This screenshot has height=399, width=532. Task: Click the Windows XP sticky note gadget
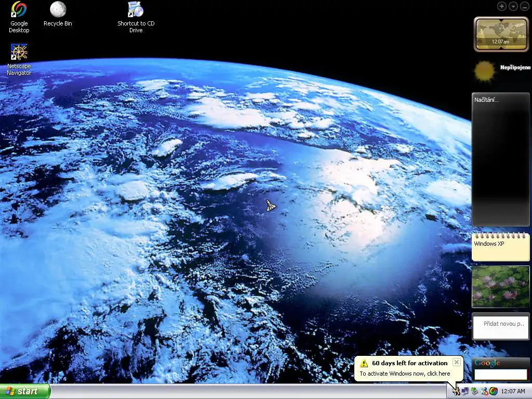500,247
